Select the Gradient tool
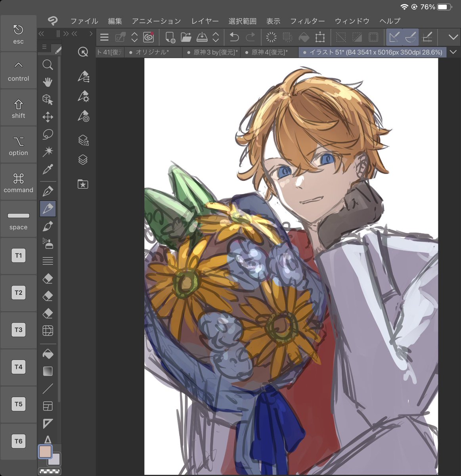The height and width of the screenshot is (476, 461). point(48,371)
